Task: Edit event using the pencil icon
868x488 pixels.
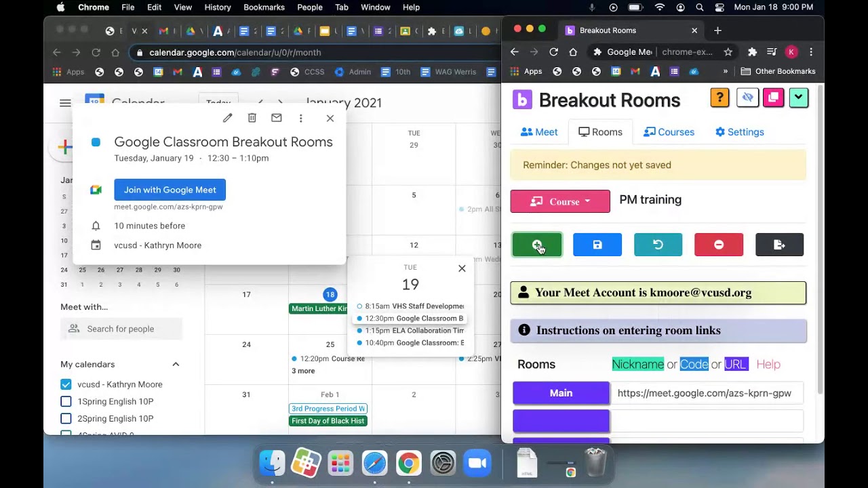Action: (x=228, y=118)
